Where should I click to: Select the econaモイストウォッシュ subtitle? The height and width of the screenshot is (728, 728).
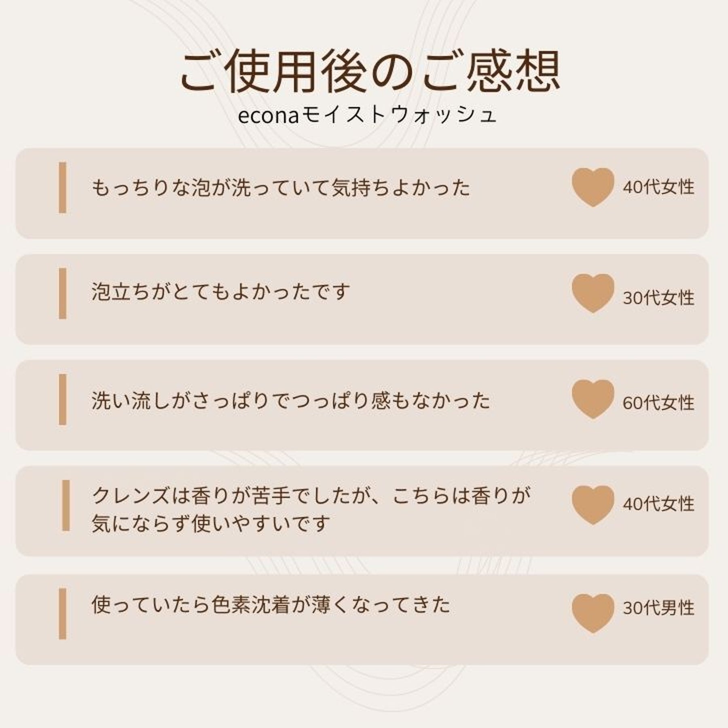click(x=367, y=116)
